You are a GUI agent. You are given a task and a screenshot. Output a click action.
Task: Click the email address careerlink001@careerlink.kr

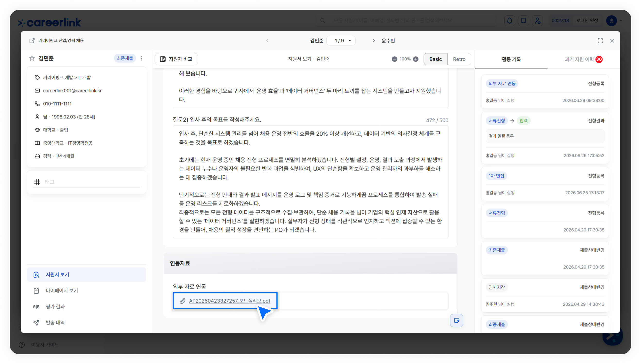(72, 91)
